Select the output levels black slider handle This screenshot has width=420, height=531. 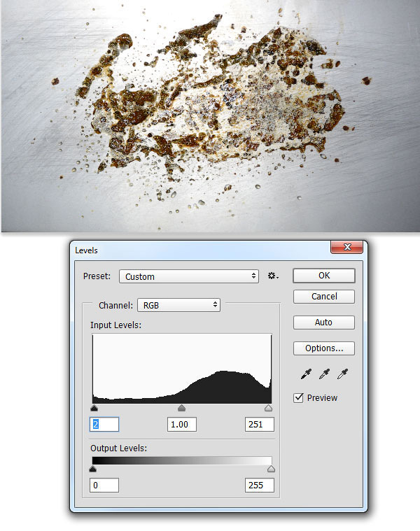point(93,469)
